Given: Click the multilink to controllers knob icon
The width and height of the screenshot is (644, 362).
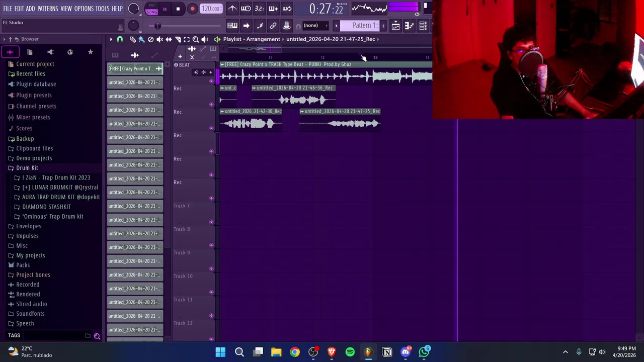Looking at the screenshot, I should tap(286, 26).
